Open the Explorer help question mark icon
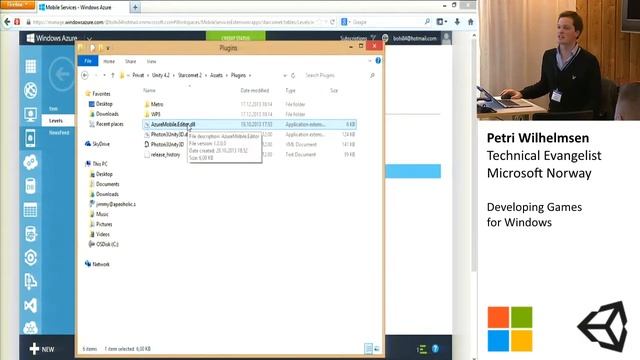 click(378, 60)
